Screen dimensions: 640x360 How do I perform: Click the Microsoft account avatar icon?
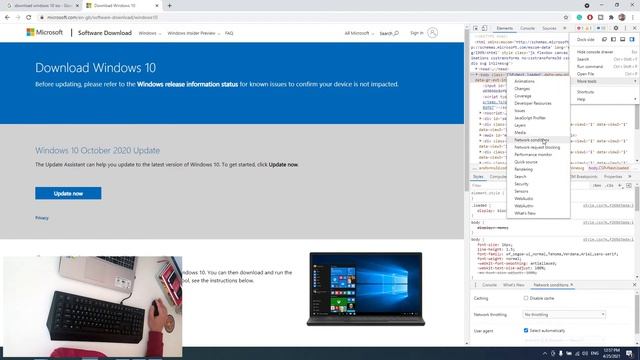tap(433, 33)
